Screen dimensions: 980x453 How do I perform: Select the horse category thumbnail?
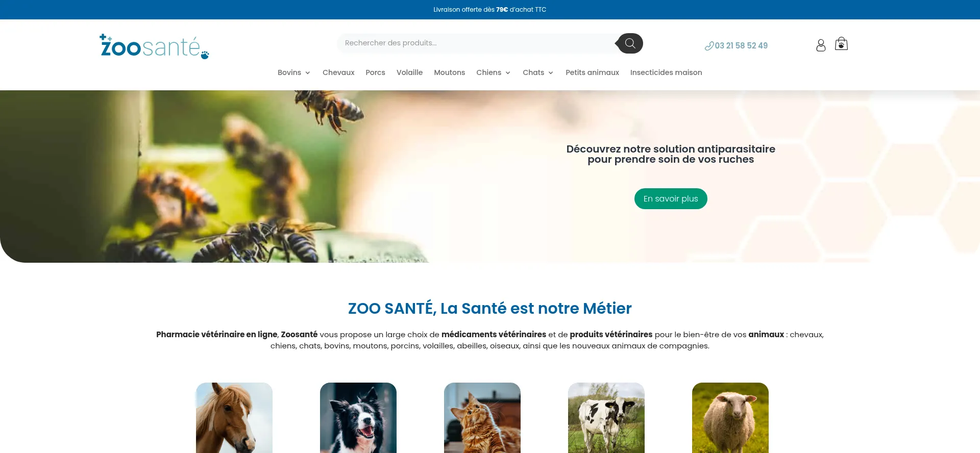pos(234,418)
